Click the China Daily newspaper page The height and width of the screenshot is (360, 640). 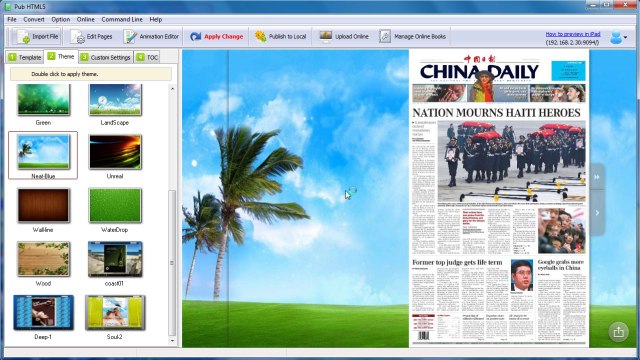[499, 199]
